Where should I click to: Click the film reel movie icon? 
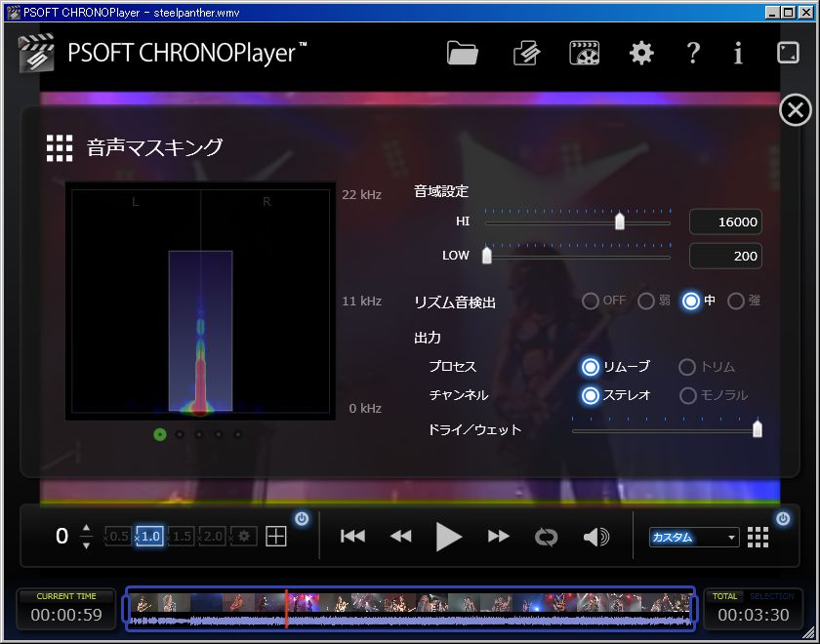coord(584,53)
